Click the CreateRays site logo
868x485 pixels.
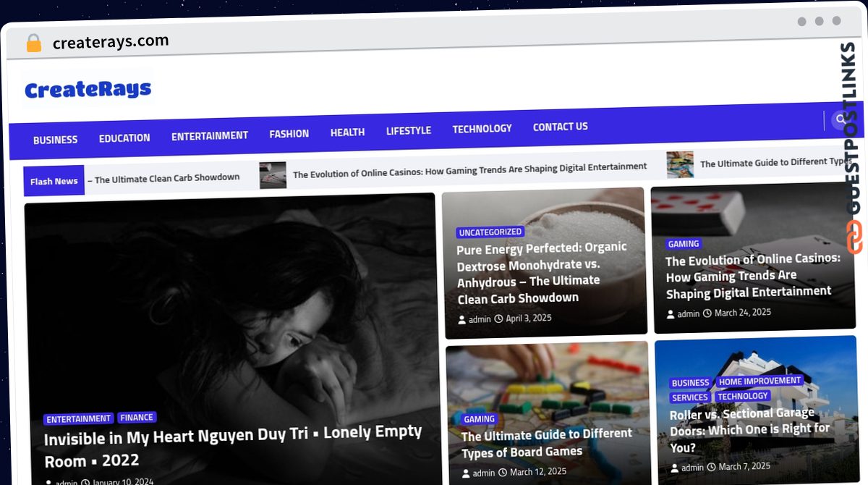point(88,89)
